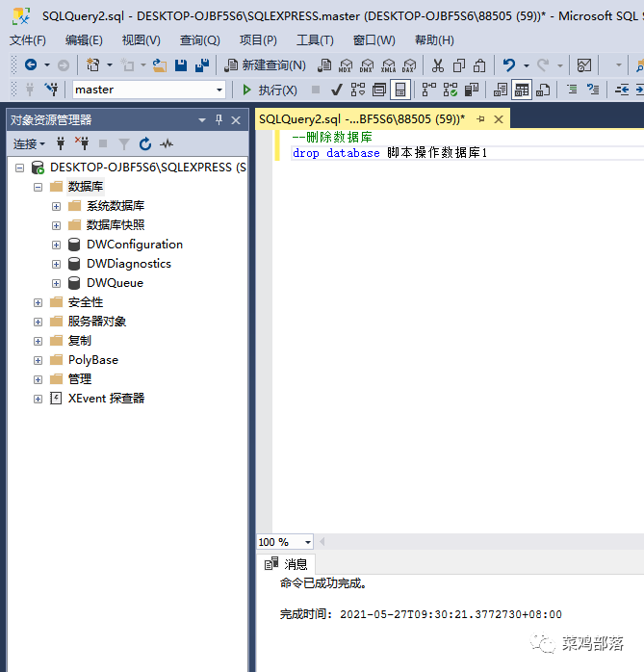Screen dimensions: 644x672
Task: Switch to the 消息 results tab
Action: tap(286, 564)
